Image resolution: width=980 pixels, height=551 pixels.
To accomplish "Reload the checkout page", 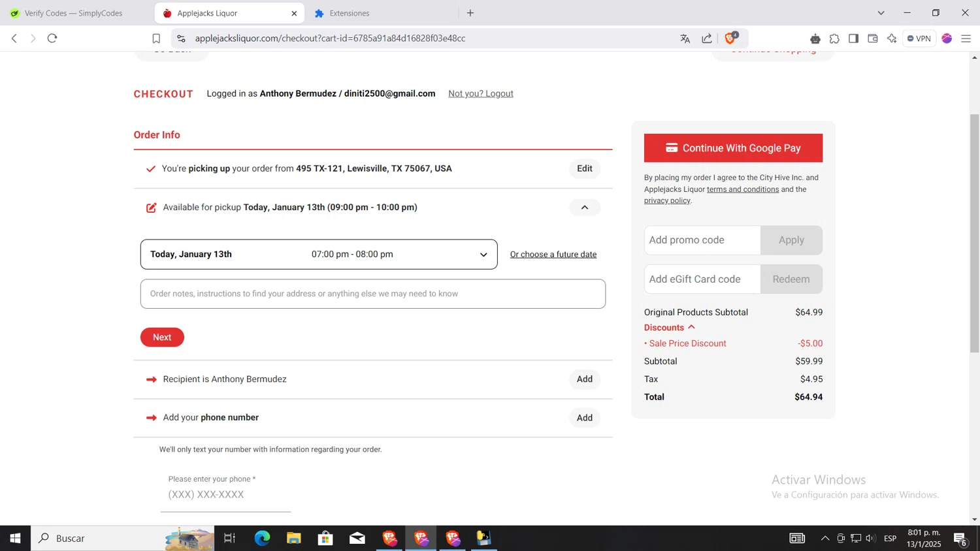I will (52, 39).
